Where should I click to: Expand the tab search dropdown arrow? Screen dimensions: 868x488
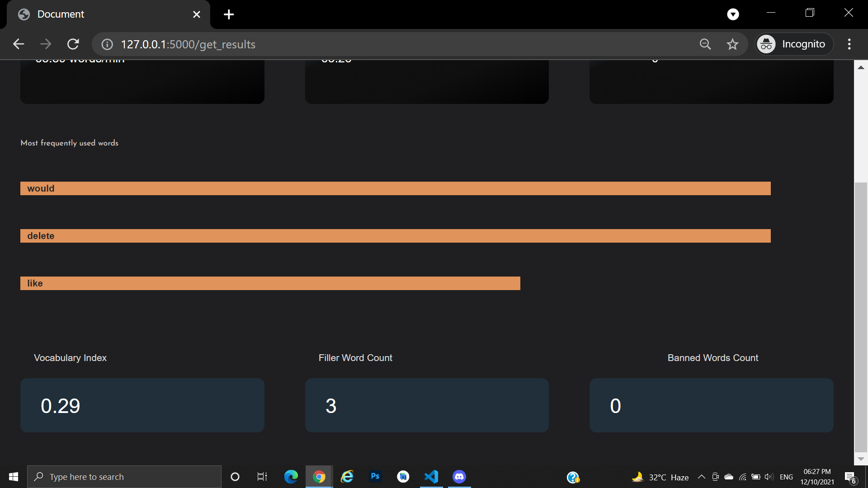click(733, 14)
